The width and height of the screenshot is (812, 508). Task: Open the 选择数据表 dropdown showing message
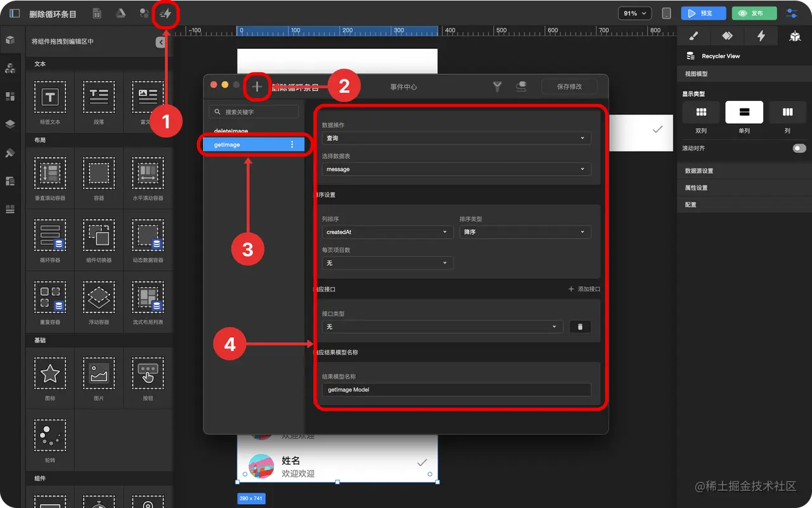457,169
